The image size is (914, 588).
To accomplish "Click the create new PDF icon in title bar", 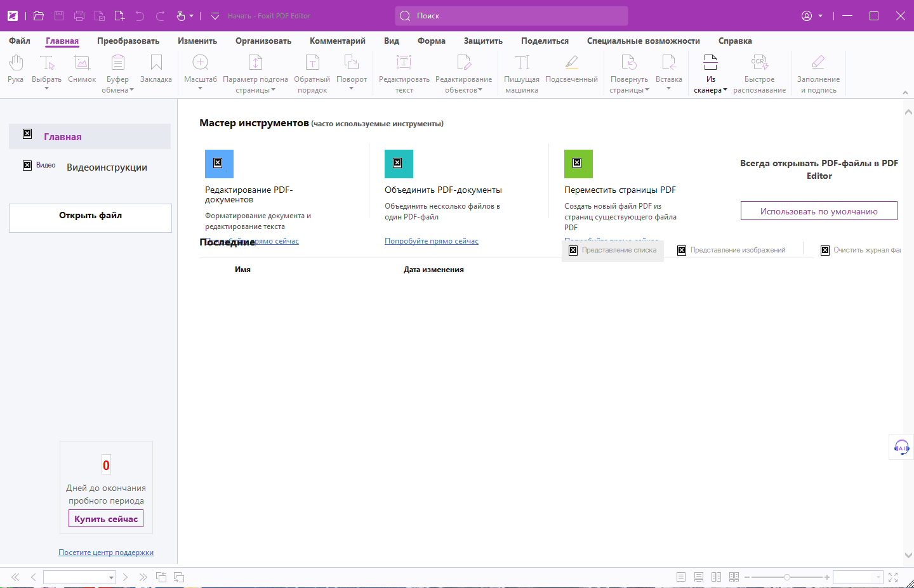I will pyautogui.click(x=119, y=16).
